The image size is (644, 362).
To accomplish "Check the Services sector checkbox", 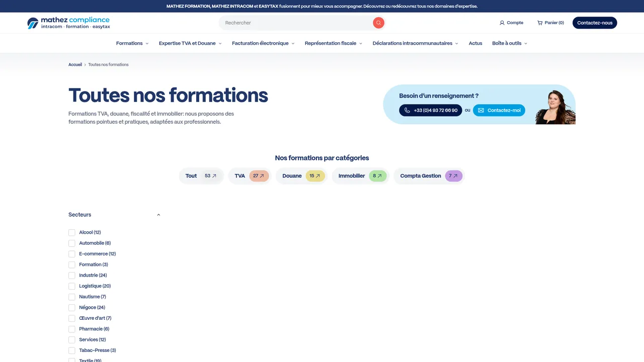I will coord(72,340).
